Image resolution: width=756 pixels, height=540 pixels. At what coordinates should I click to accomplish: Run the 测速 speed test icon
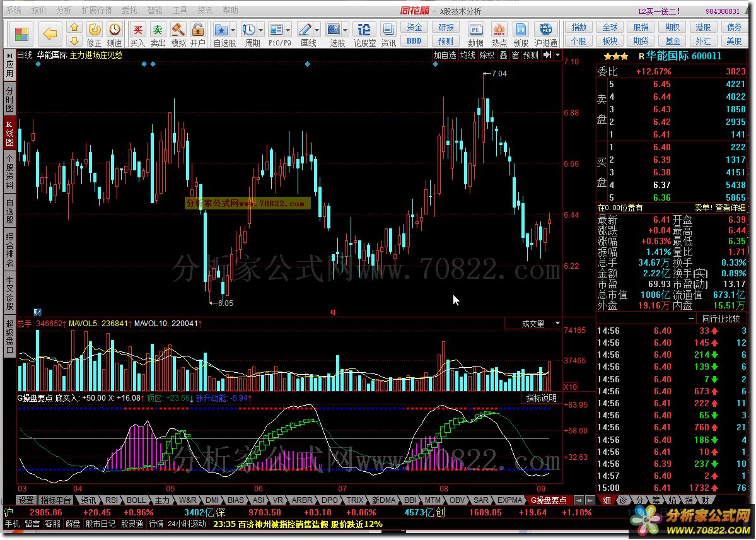(x=114, y=35)
